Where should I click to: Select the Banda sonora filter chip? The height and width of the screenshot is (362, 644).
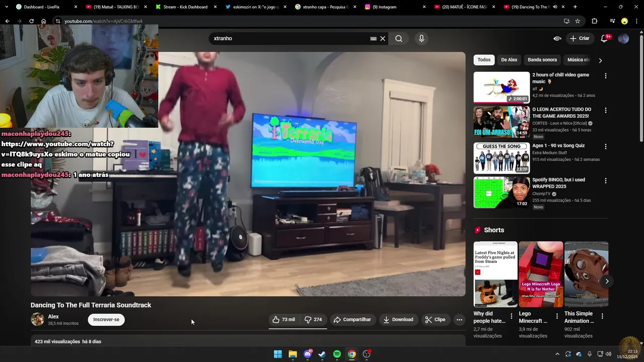coord(542,60)
